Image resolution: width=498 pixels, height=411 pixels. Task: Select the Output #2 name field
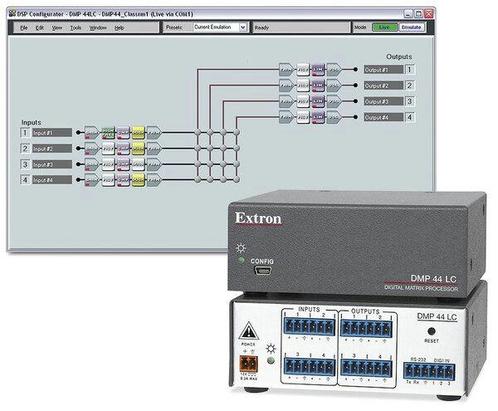[384, 85]
